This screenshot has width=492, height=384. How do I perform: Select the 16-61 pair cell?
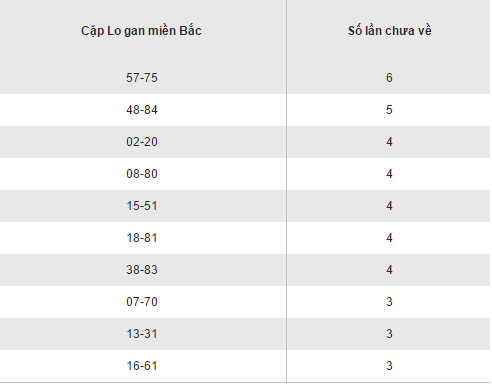pyautogui.click(x=142, y=366)
